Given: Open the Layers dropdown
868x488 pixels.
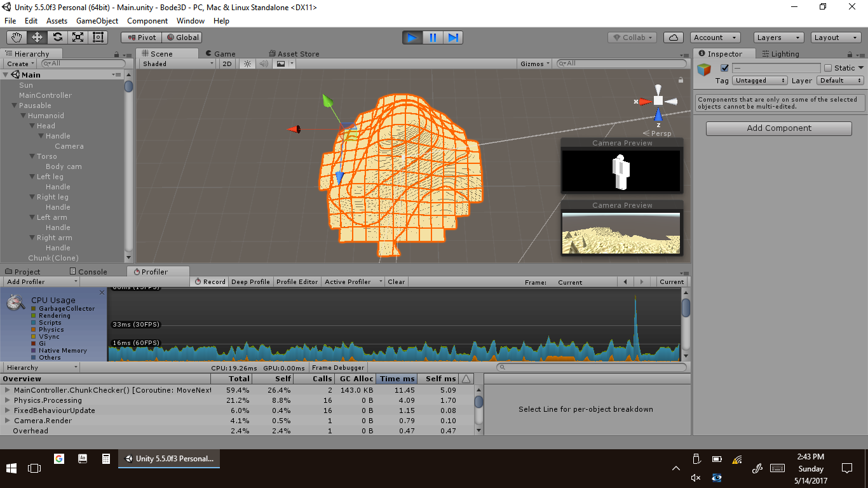Looking at the screenshot, I should point(778,37).
